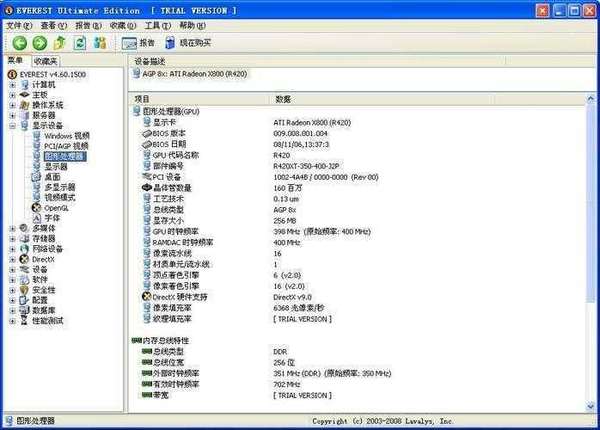The image size is (600, 430).
Task: Click the 网络设备 network icon
Action: (24, 249)
